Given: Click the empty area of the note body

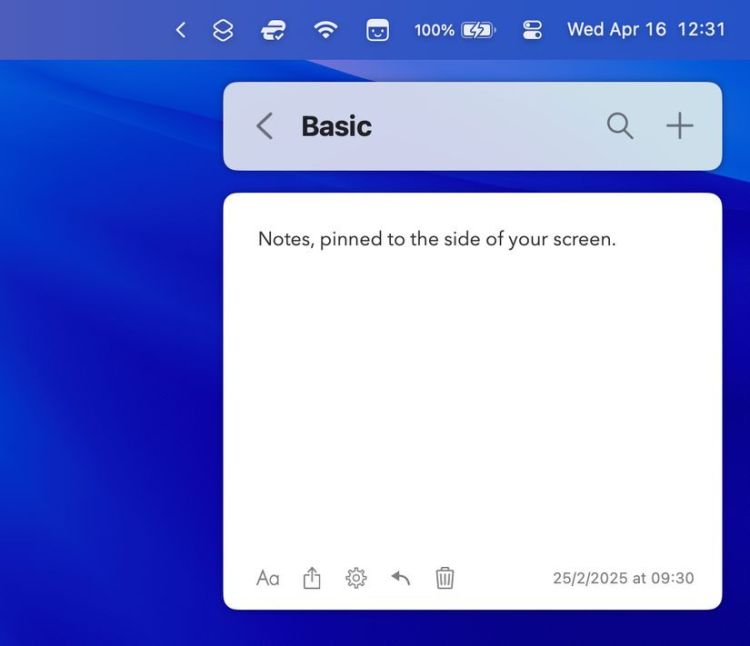Looking at the screenshot, I should (472, 400).
